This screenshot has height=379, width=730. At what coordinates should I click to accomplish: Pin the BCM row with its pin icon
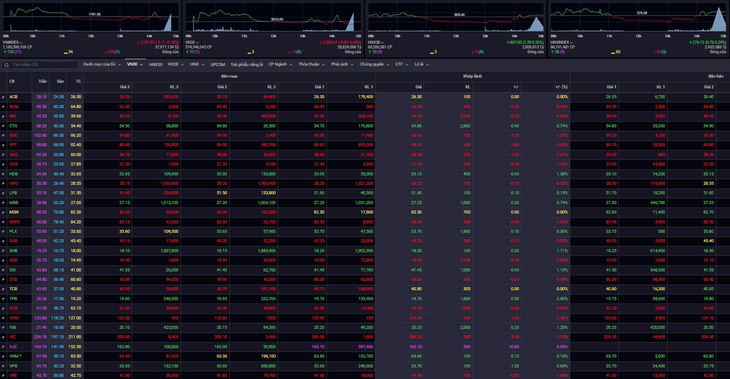tap(3, 107)
